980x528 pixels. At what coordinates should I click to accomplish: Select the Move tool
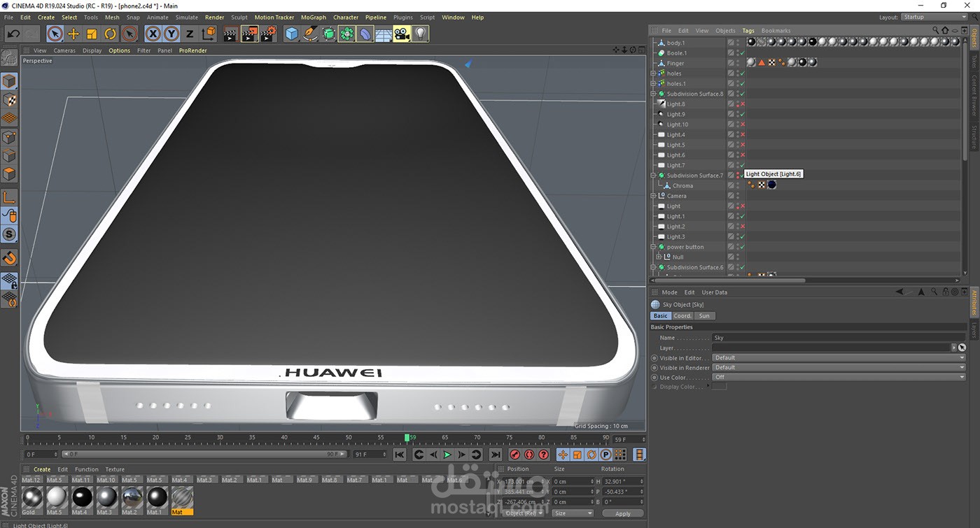[x=73, y=34]
